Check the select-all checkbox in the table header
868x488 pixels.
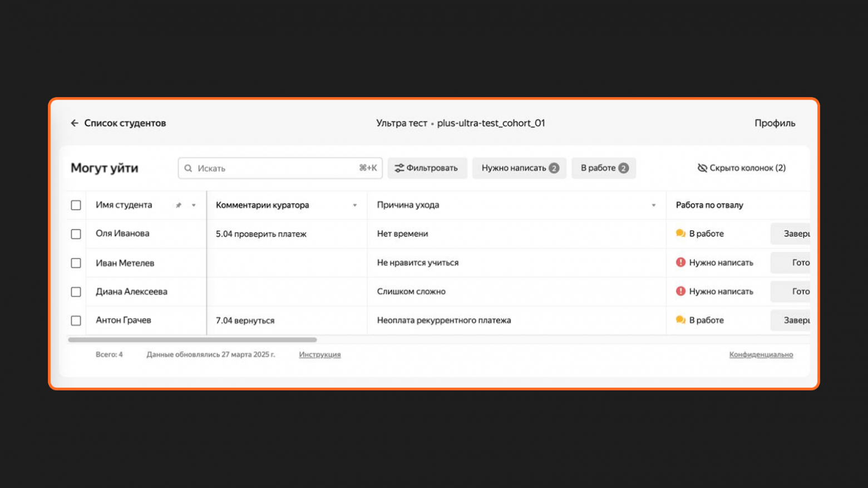(x=76, y=205)
